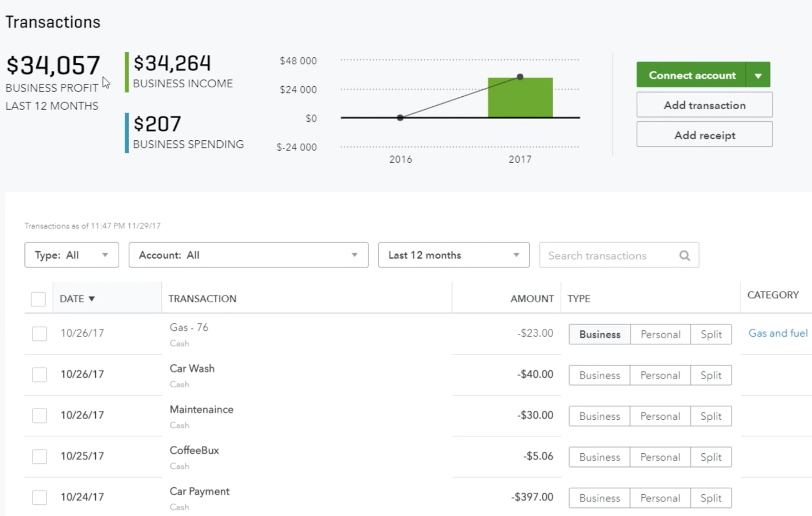This screenshot has height=516, width=812.
Task: Split the CoffeeBux transaction
Action: 711,456
